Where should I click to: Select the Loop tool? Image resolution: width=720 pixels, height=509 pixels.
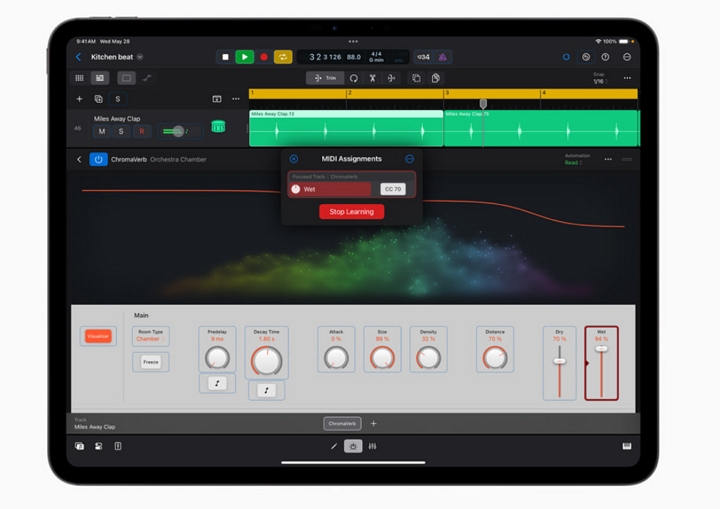(x=354, y=78)
